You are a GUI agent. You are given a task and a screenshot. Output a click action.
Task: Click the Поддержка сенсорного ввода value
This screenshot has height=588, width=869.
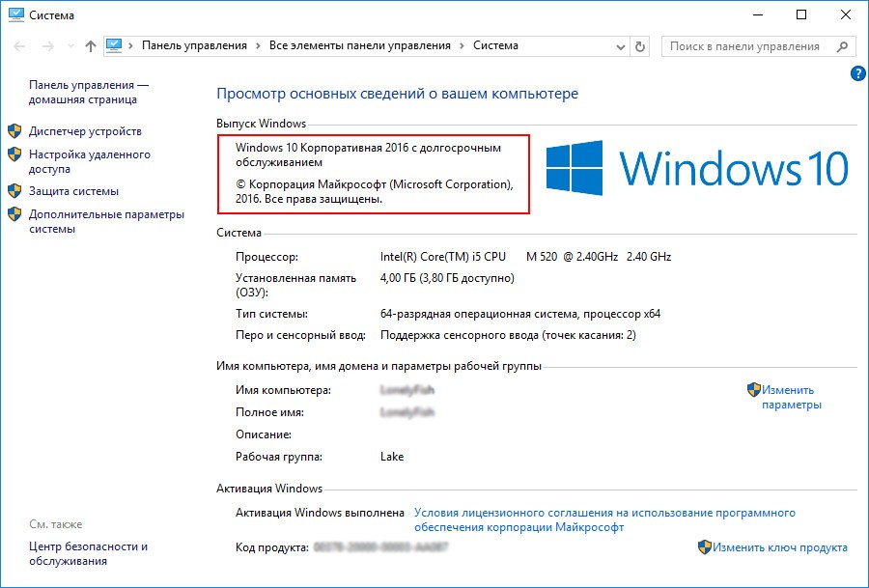(508, 335)
